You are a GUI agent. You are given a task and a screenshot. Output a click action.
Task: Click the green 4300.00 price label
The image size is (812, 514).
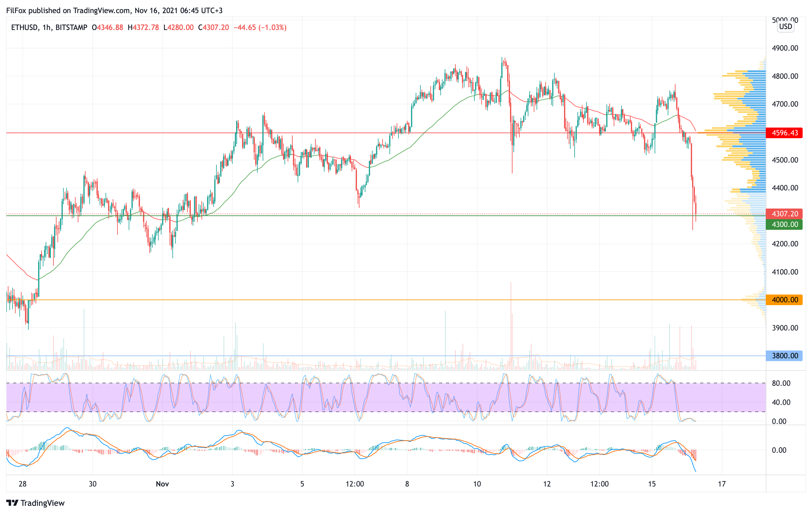click(784, 224)
